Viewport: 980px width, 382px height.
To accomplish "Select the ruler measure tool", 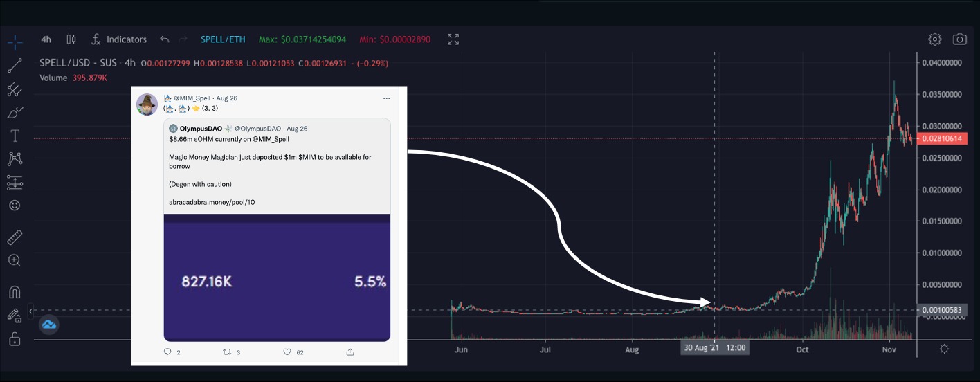I will click(15, 238).
